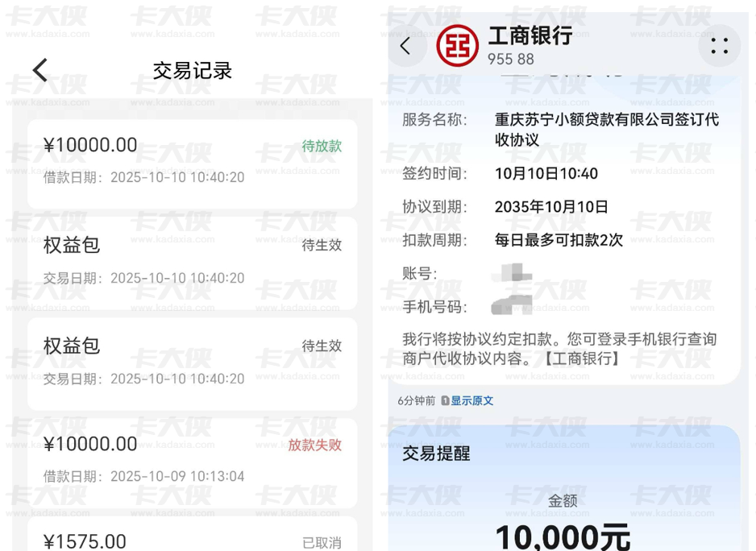Open the lower 权益包 transaction record
756x551 pixels.
[x=192, y=362]
